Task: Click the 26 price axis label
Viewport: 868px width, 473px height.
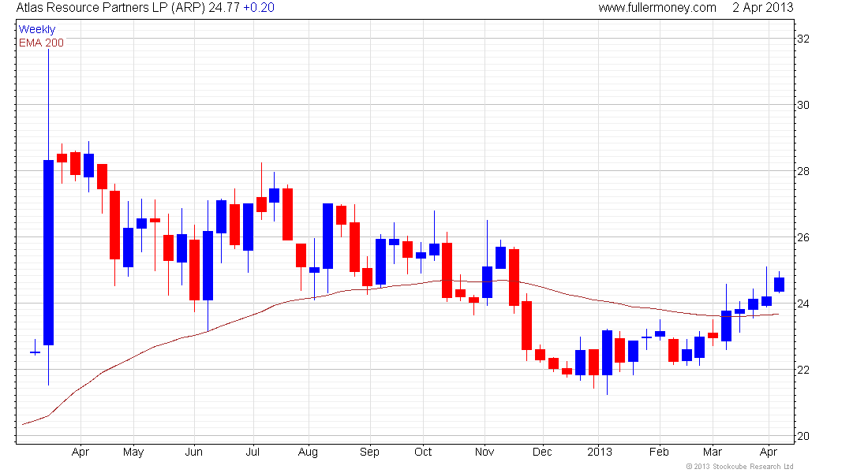Action: [x=803, y=237]
